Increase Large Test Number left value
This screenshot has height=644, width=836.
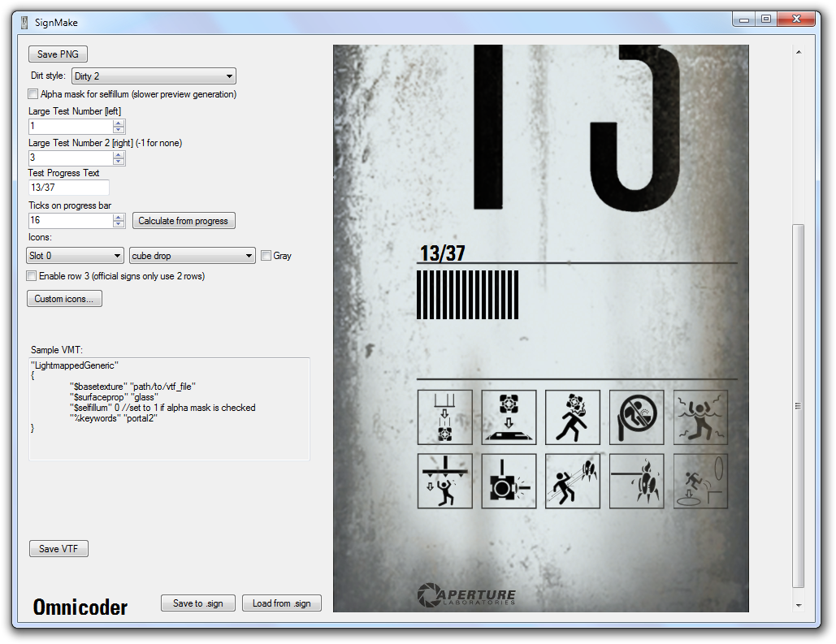[119, 123]
